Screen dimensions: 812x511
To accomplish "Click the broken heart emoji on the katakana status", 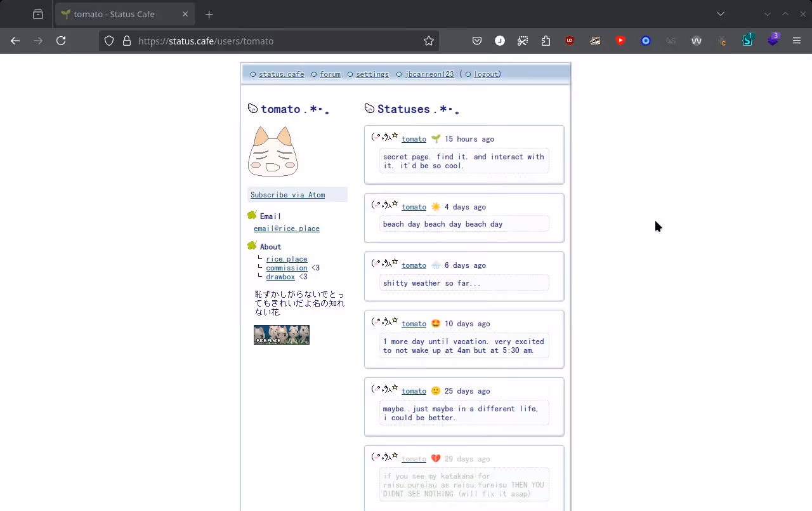I will point(436,458).
